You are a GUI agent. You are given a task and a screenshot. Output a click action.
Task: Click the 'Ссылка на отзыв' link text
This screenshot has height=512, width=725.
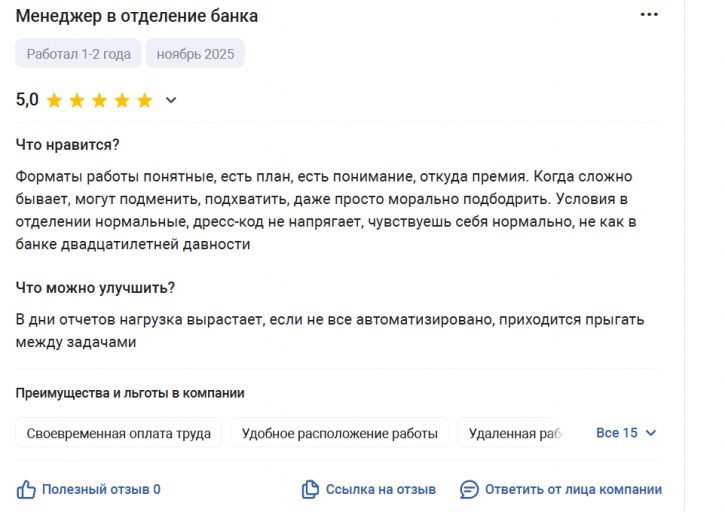point(381,489)
